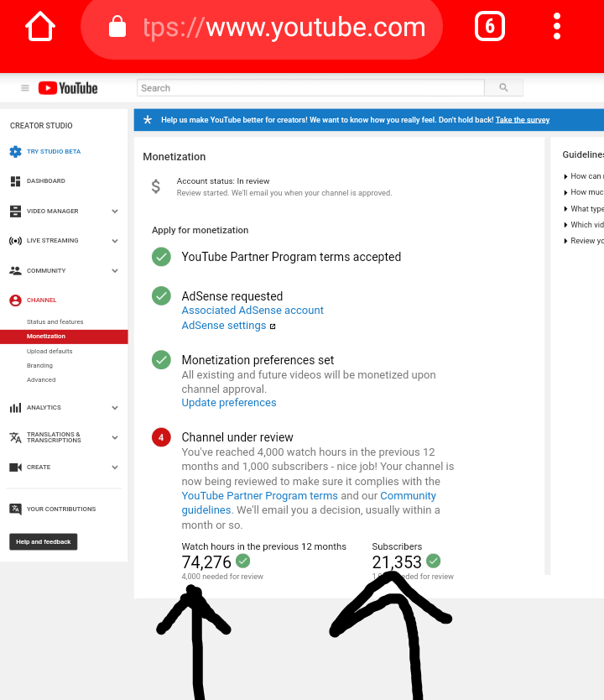Click the Update preferences link
604x700 pixels.
(229, 403)
